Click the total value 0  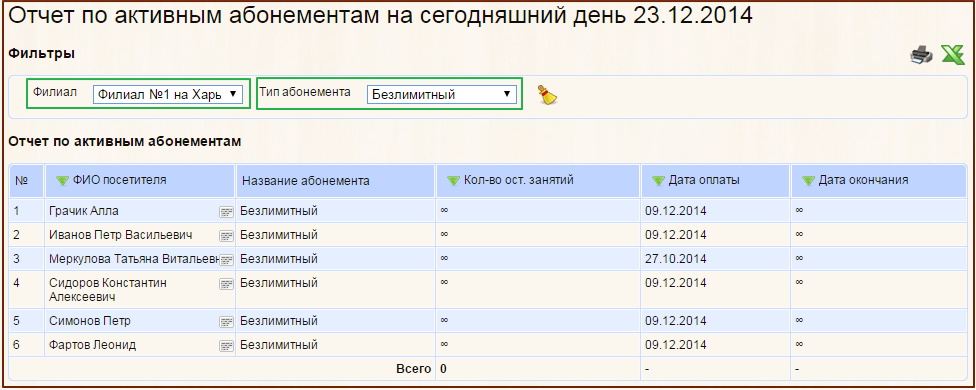click(443, 369)
